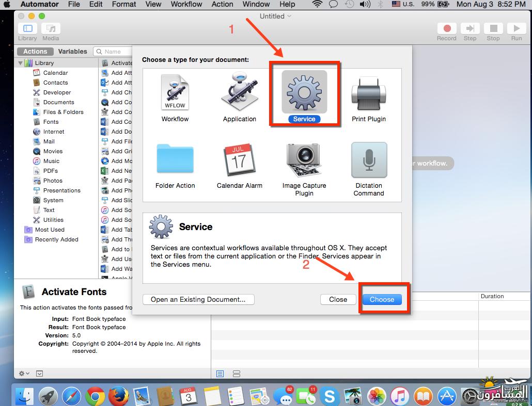The height and width of the screenshot is (406, 532).
Task: Select the Calendar Alarm icon
Action: [x=239, y=159]
